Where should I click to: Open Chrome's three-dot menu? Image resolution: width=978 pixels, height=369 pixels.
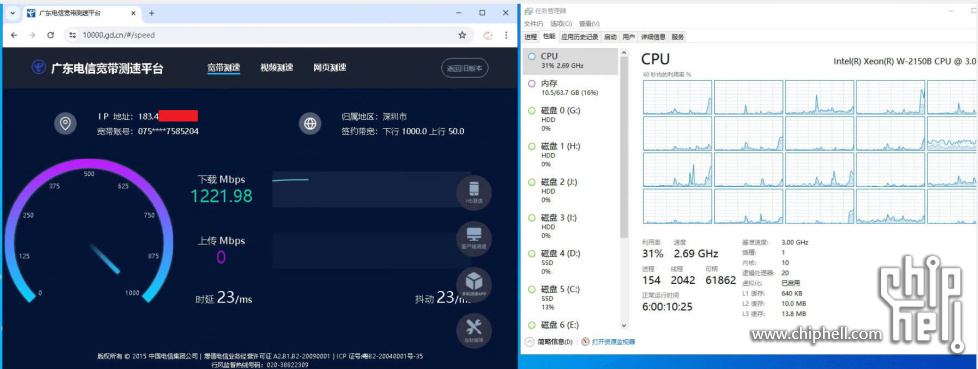coord(506,36)
